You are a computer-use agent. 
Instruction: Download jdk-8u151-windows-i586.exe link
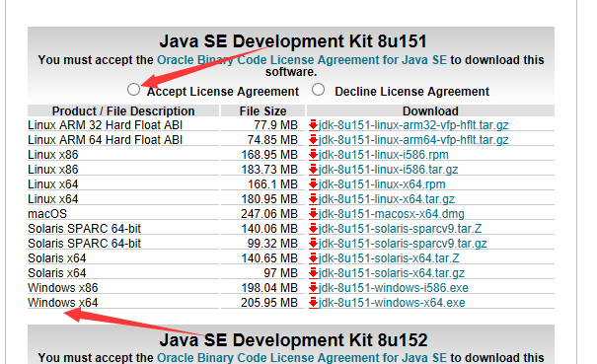click(x=394, y=288)
